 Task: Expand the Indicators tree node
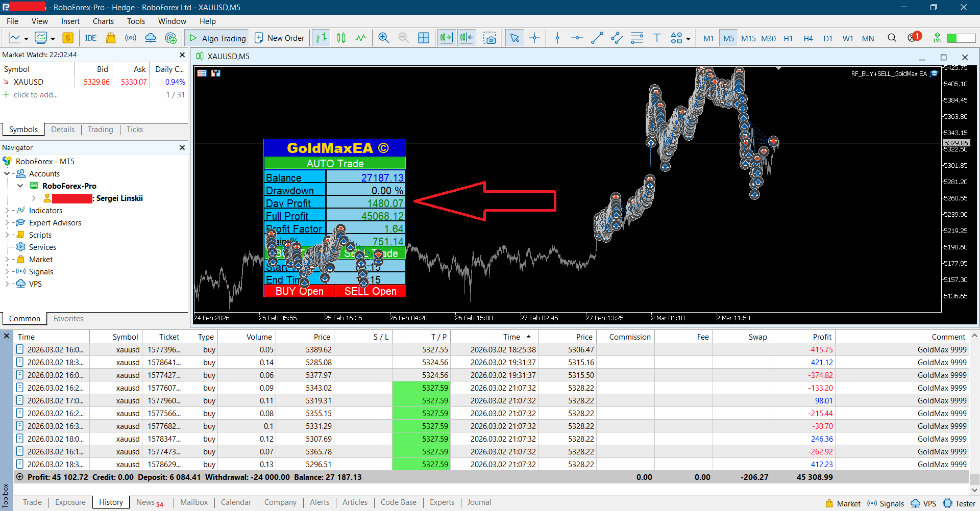tap(7, 210)
